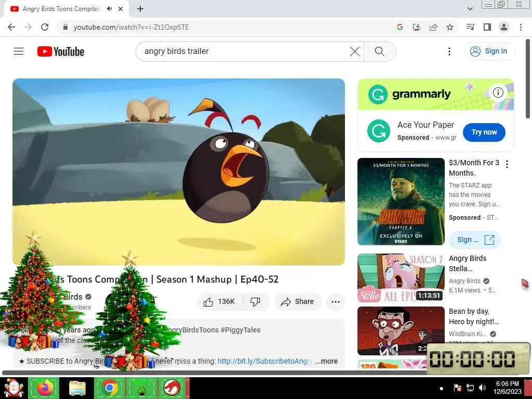Bookmark this page with the star
The height and width of the screenshot is (399, 532).
[450, 27]
